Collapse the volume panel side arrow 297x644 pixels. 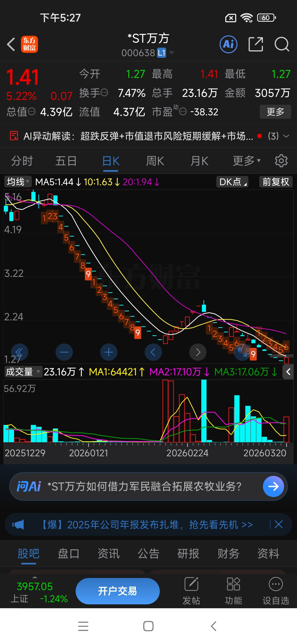click(x=288, y=372)
